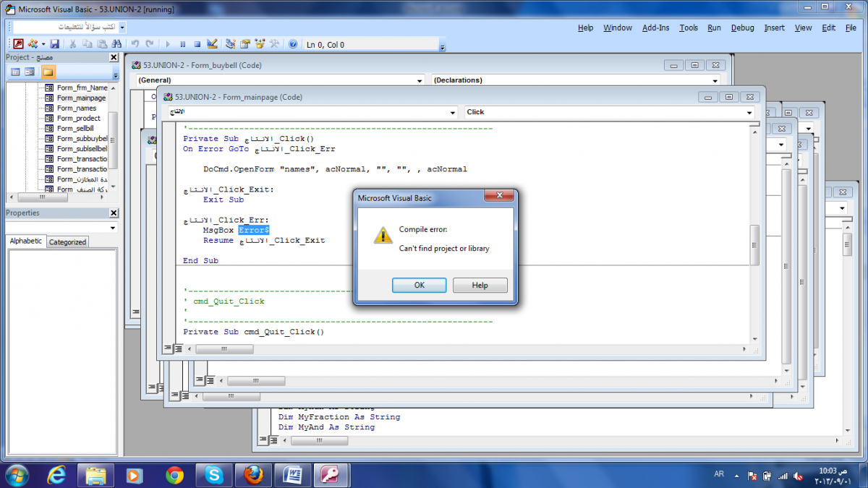868x488 pixels.
Task: Click OK in the compile error dialog
Action: click(419, 285)
